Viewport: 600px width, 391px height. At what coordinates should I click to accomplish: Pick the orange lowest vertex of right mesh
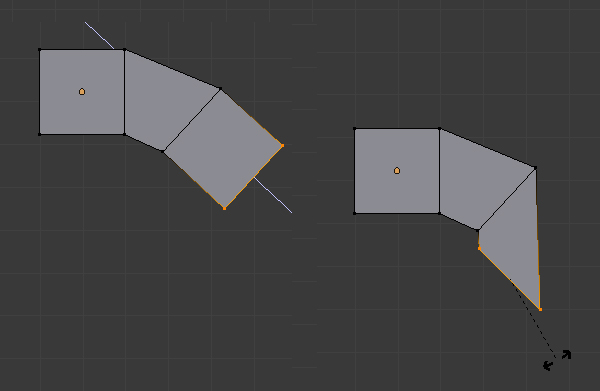pyautogui.click(x=540, y=310)
